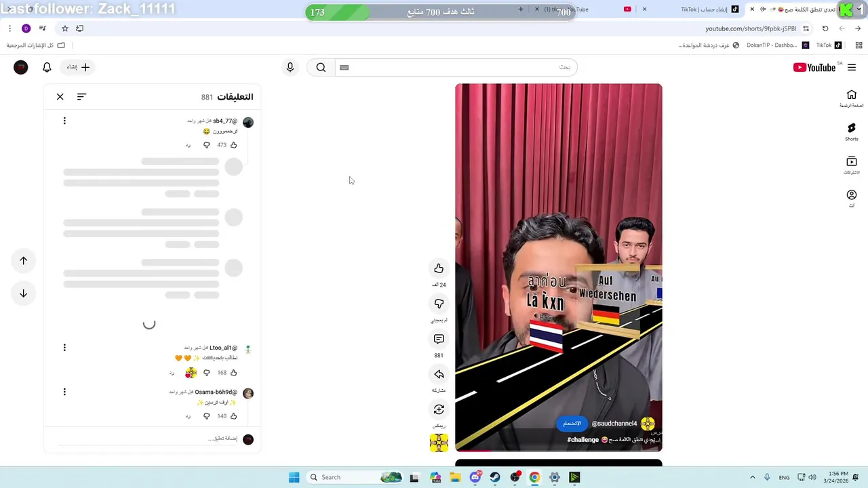This screenshot has width=868, height=488.
Task: Open the sound thumbnail below the remix icon
Action: click(439, 443)
